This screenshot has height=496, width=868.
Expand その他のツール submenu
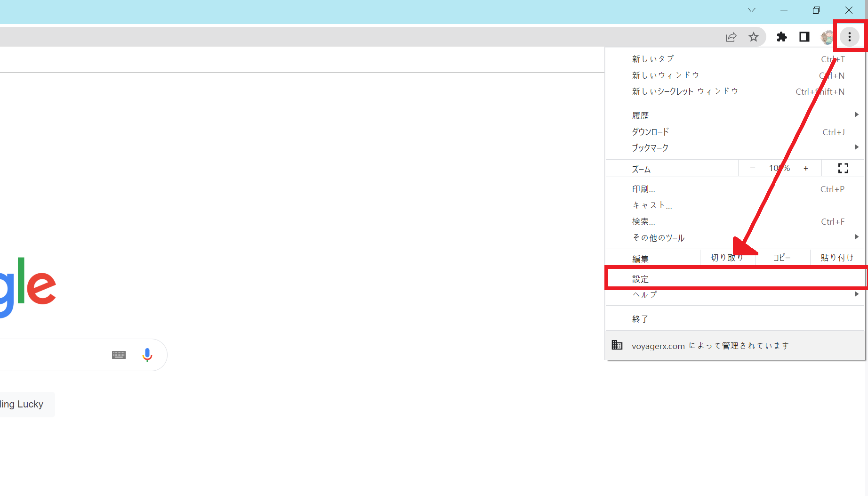tap(735, 238)
